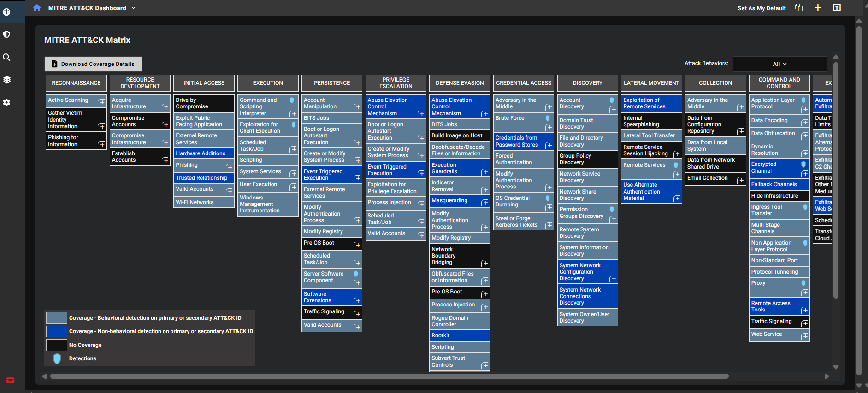Screen dimensions: 868x393
Task: Click the Detections shield in the legend
Action: tap(57, 358)
